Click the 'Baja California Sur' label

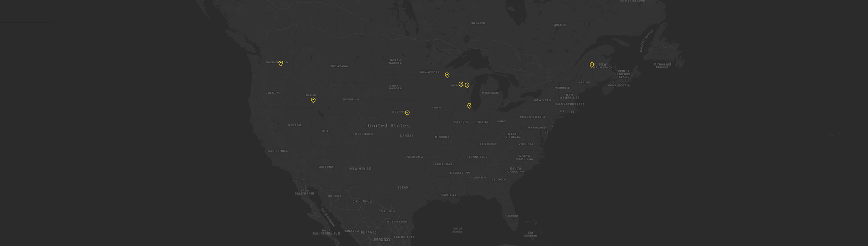tap(326, 232)
